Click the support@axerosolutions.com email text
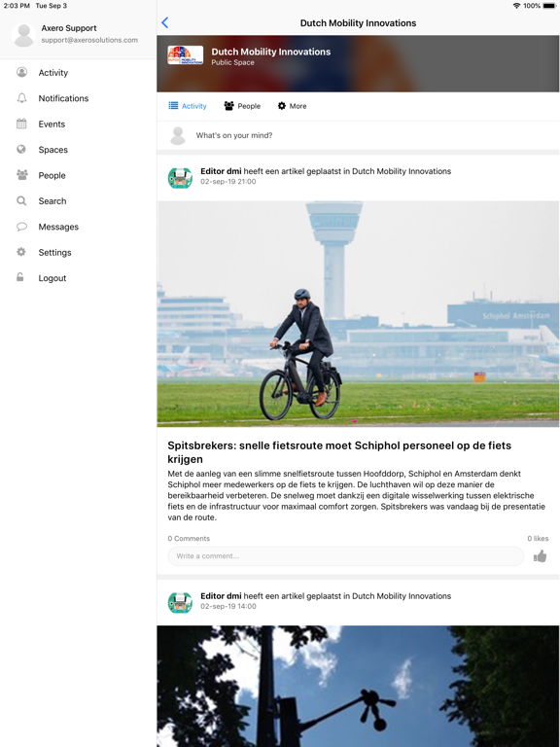This screenshot has width=560, height=747. (89, 40)
